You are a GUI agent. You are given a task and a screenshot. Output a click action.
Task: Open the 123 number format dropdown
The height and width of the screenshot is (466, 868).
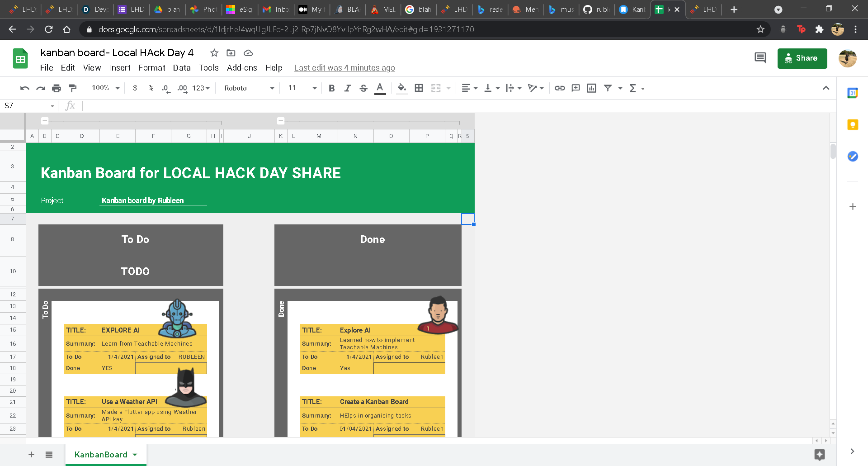click(x=201, y=88)
